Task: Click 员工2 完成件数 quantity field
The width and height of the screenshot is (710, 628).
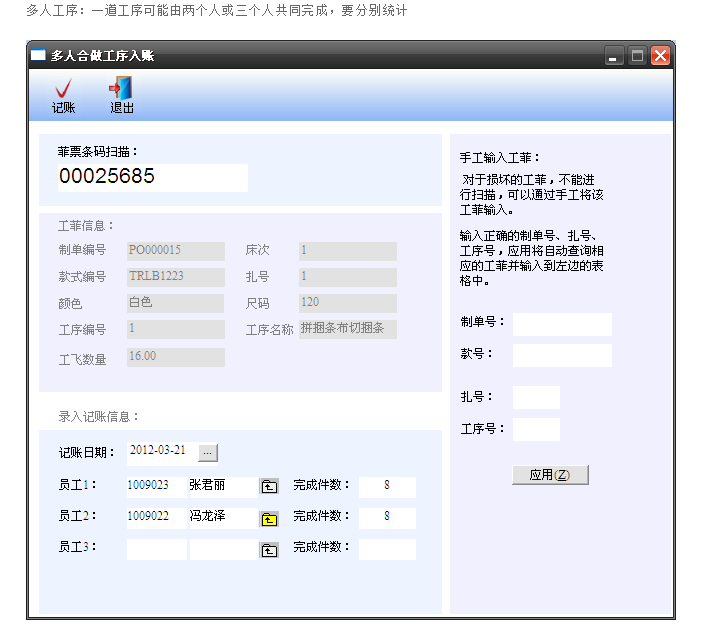Action: pos(386,517)
